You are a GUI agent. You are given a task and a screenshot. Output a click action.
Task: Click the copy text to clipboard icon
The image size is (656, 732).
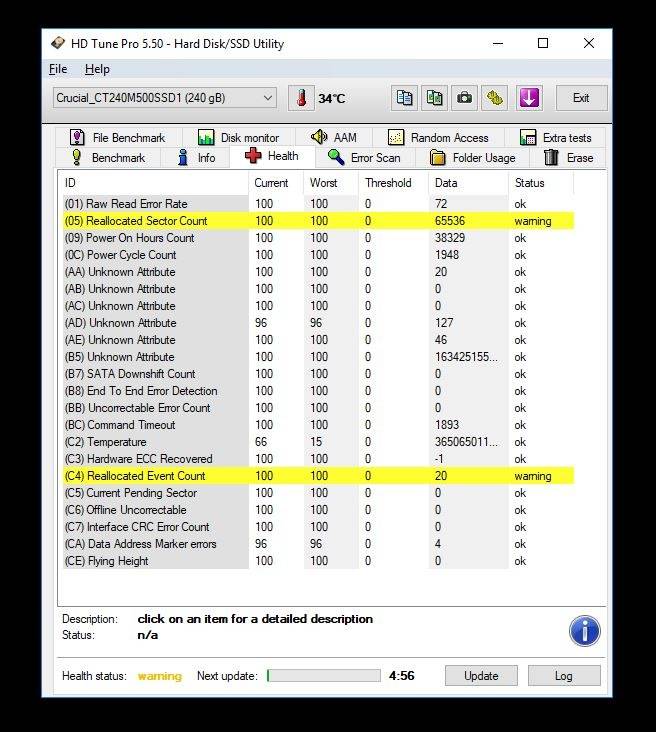pos(404,98)
